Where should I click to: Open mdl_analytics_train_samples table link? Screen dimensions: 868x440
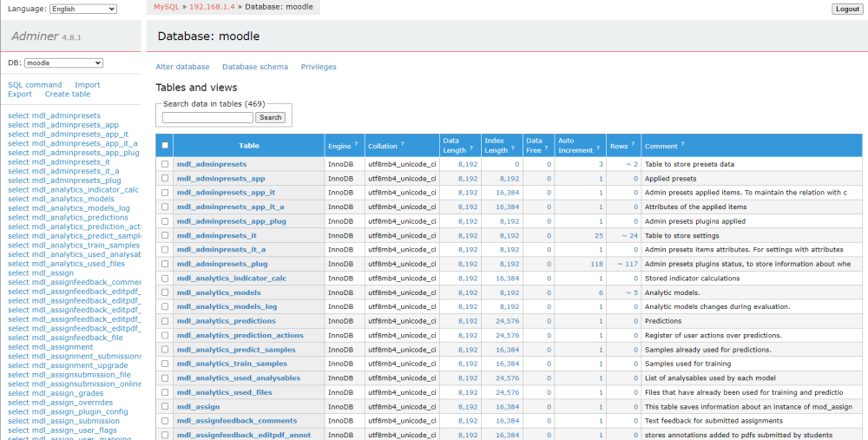[232, 364]
